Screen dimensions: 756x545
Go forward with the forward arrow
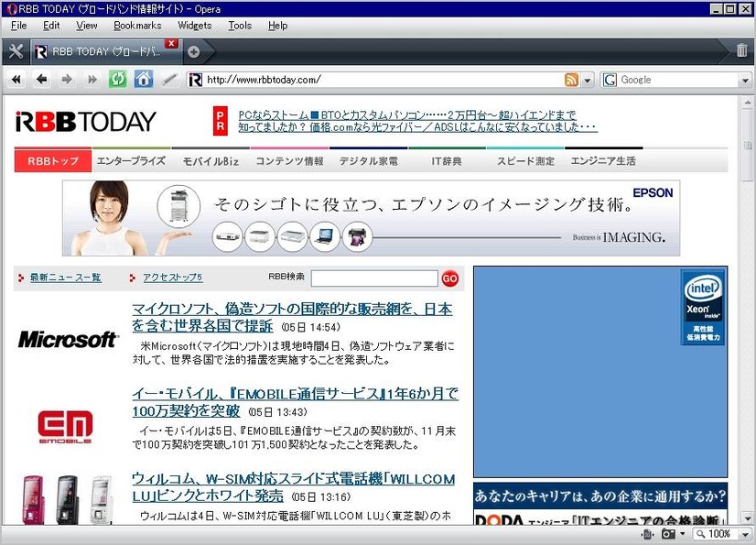tap(67, 79)
